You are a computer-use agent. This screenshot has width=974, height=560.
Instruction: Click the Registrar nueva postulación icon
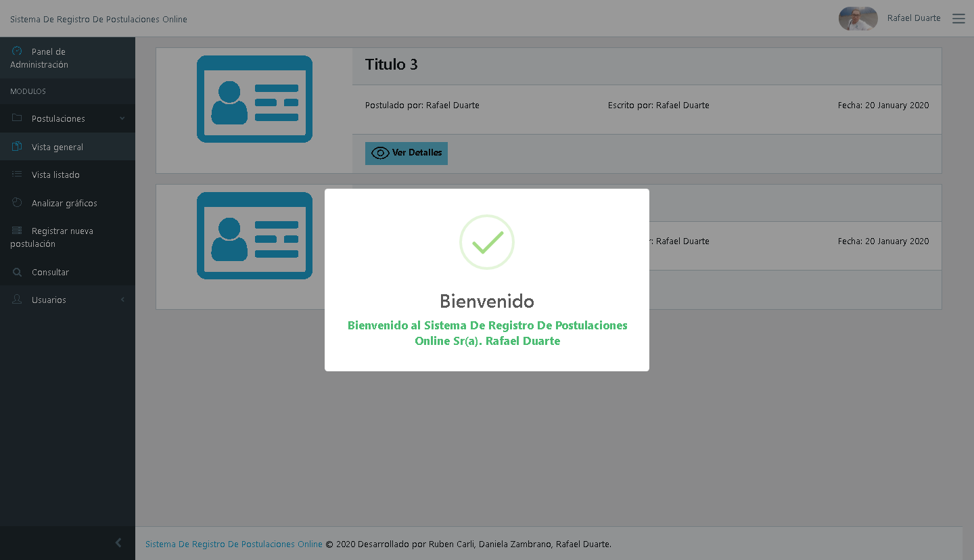click(x=17, y=231)
